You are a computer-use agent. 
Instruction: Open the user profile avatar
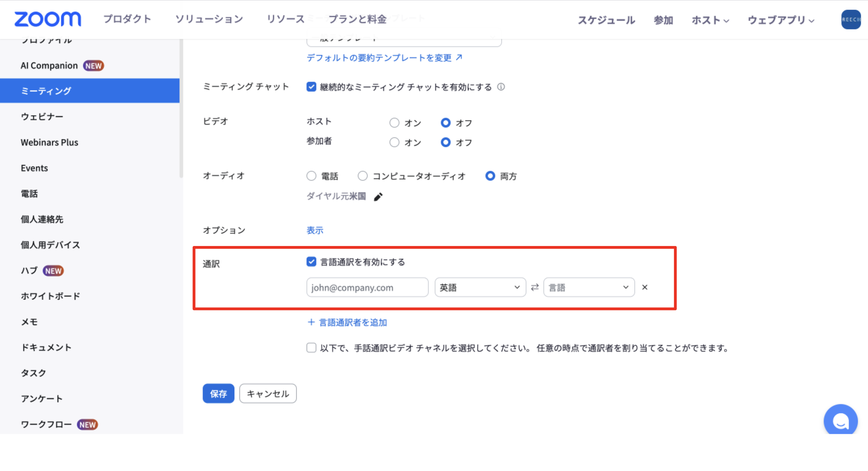(850, 19)
